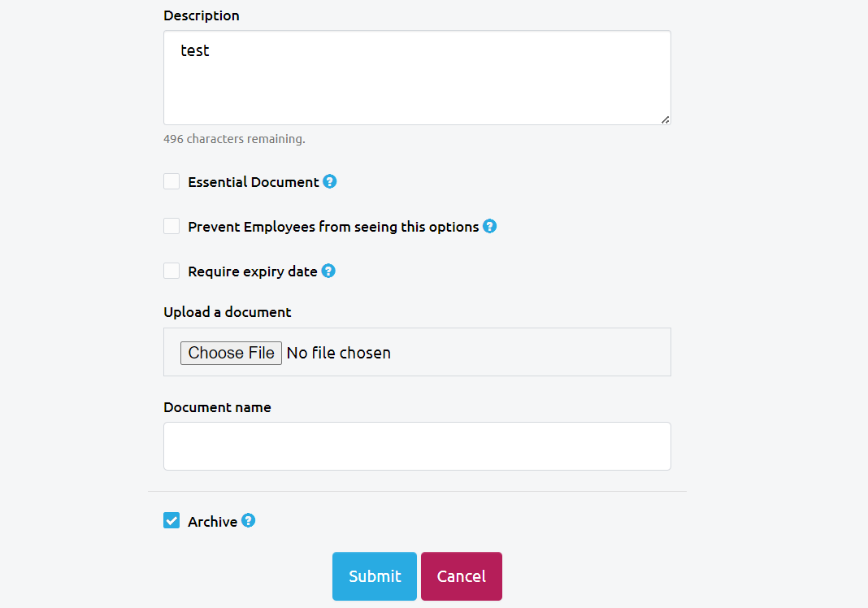Image resolution: width=868 pixels, height=608 pixels.
Task: Uncheck the Archive checkbox
Action: click(171, 521)
